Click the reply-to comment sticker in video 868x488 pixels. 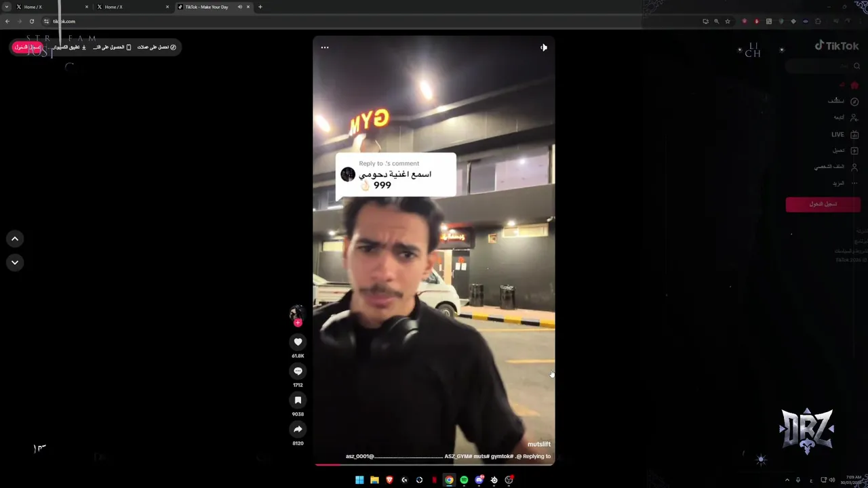click(396, 175)
